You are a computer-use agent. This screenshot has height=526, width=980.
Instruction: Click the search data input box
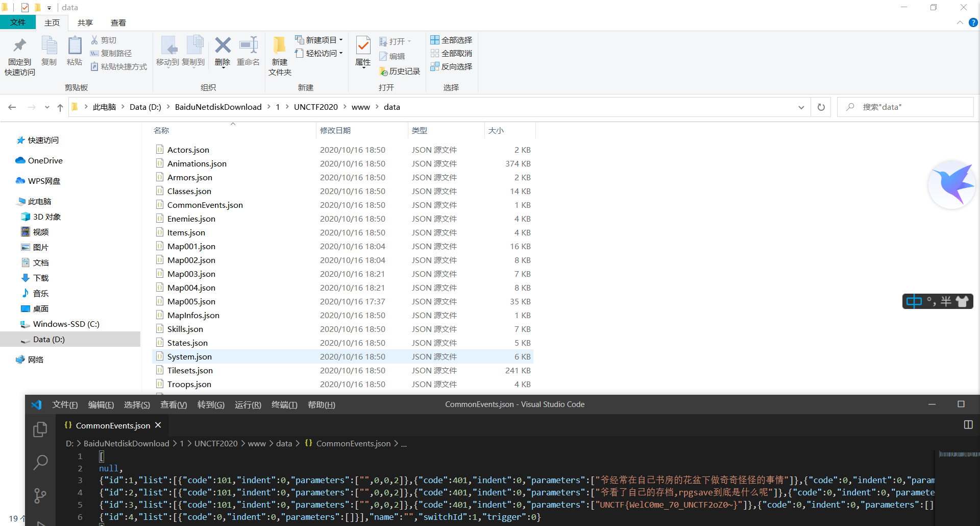click(x=905, y=107)
